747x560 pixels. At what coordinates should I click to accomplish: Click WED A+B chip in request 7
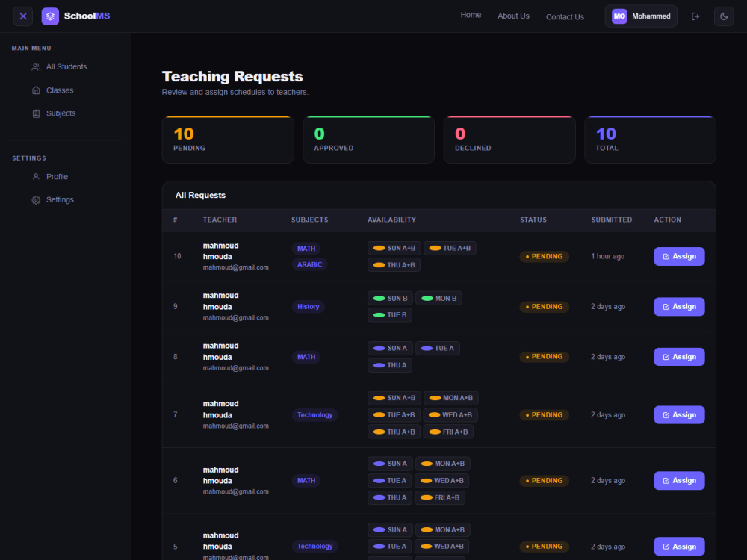(x=450, y=414)
